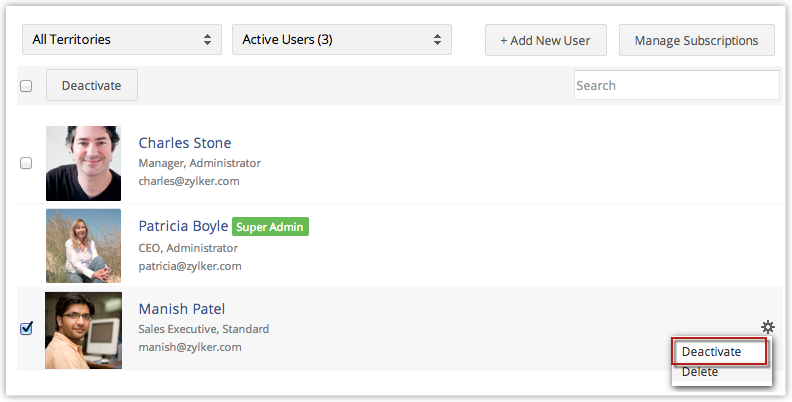Click Manish Patel's profile photo
Screen dimensions: 792x402
[83, 330]
